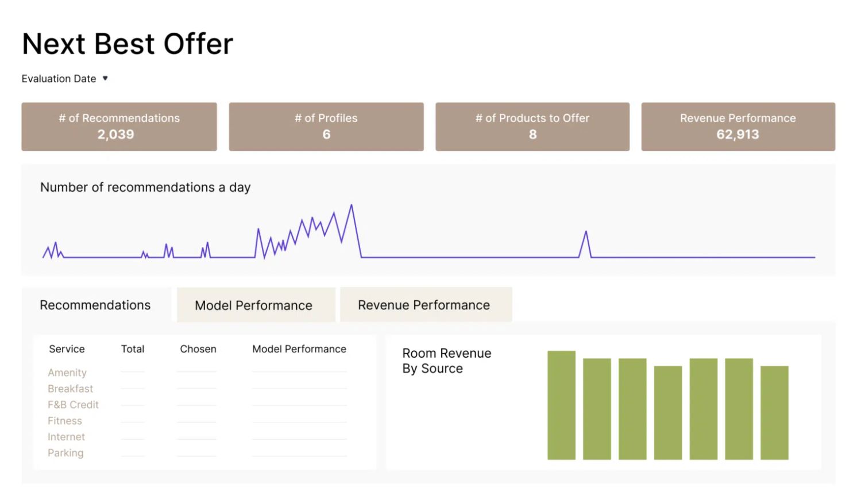This screenshot has height=504, width=857.
Task: Click the # of Profiles card
Action: tap(326, 127)
